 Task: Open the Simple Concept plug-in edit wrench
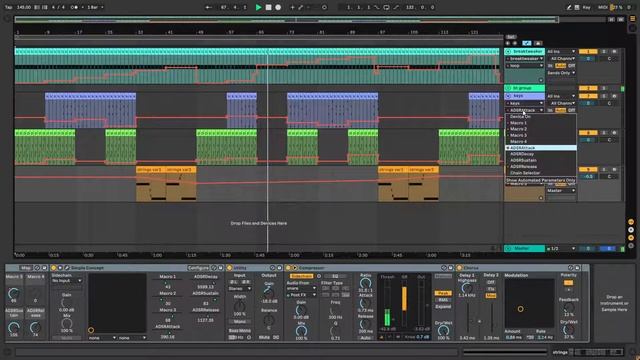click(67, 268)
